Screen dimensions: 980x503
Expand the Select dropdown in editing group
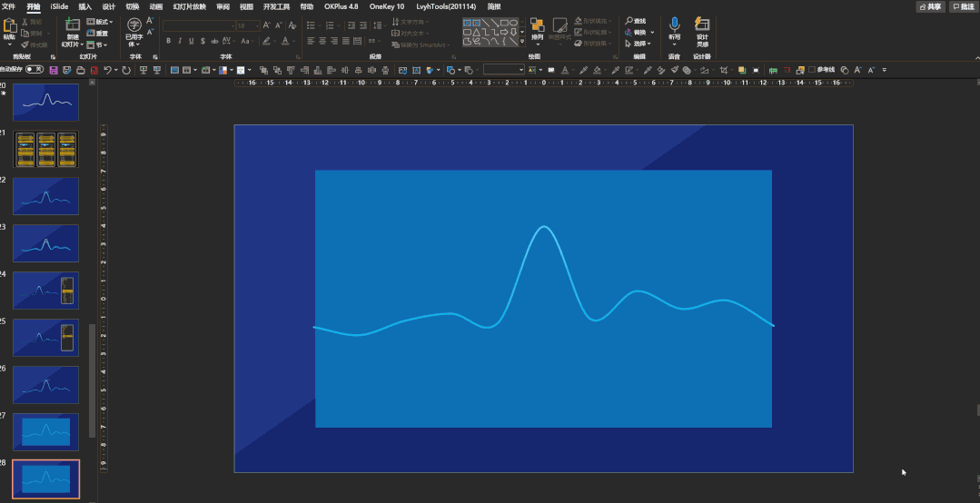coord(652,44)
